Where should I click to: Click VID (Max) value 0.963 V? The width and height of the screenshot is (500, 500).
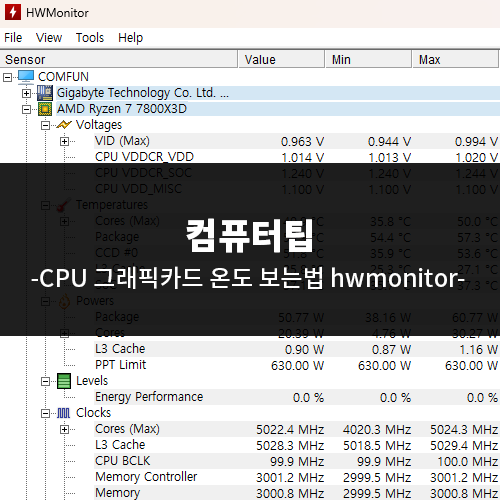(x=302, y=142)
